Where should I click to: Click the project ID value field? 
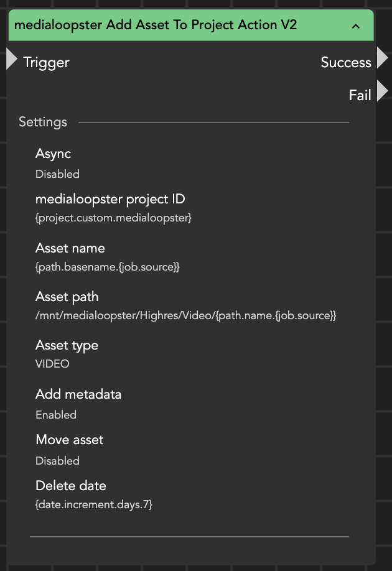[x=113, y=218]
